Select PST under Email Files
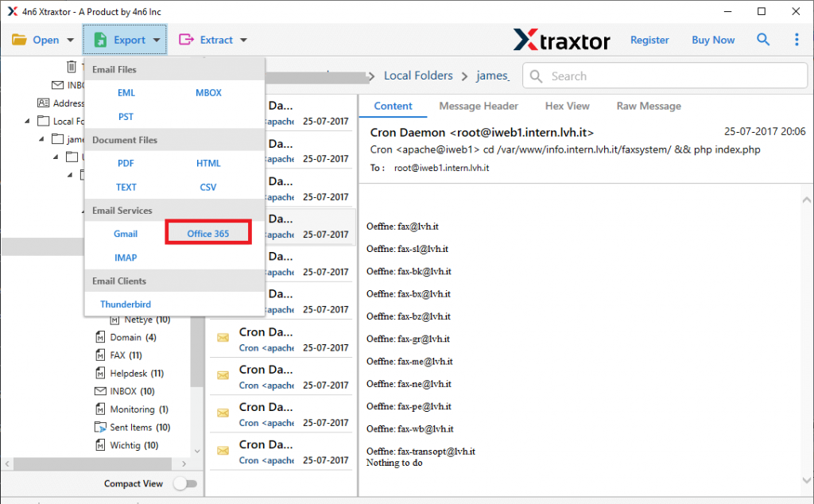The height and width of the screenshot is (504, 814). tap(126, 116)
